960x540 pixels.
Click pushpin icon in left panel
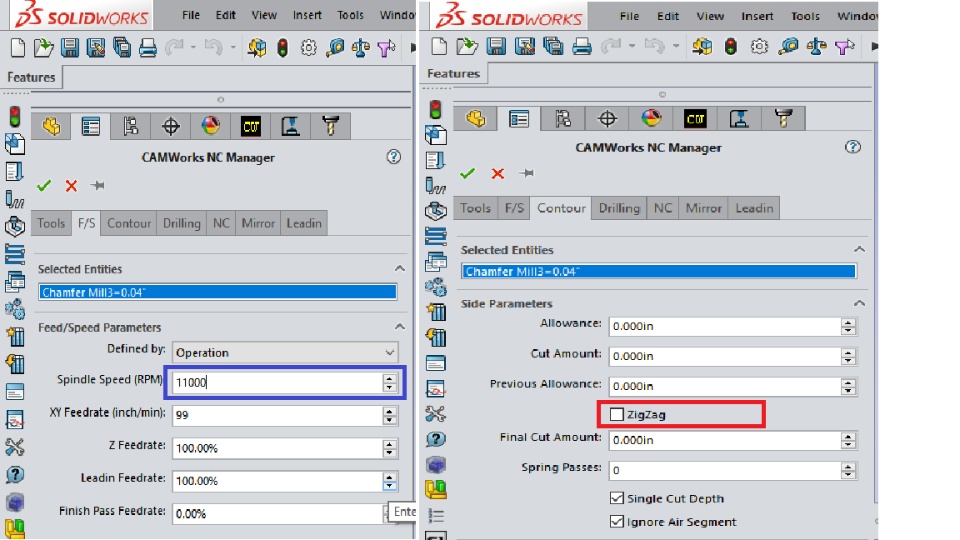coord(97,185)
